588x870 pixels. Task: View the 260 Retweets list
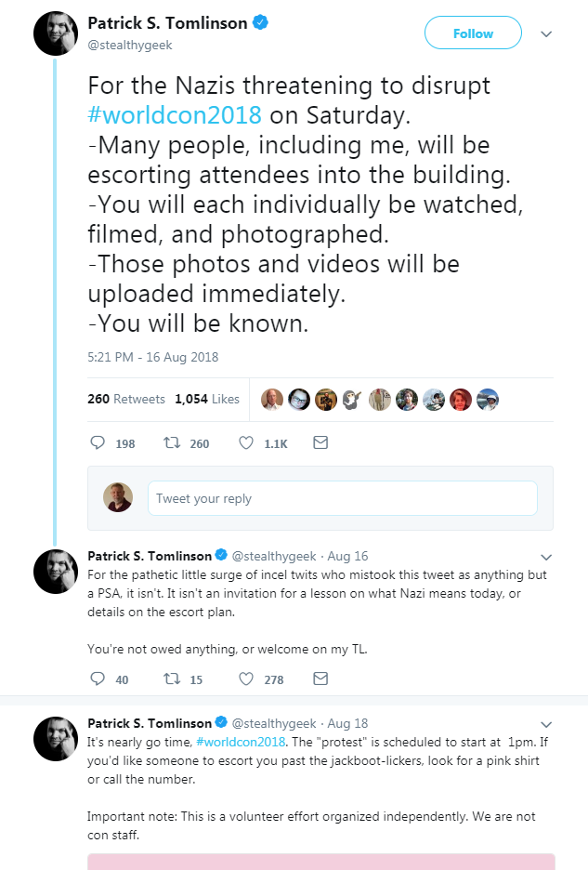pos(126,399)
